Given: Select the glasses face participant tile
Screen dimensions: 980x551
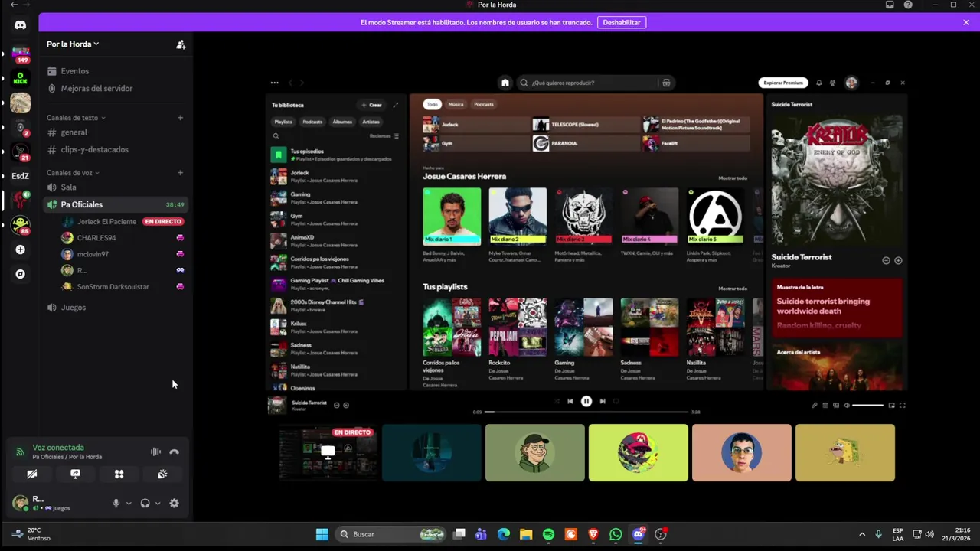Looking at the screenshot, I should 742,453.
